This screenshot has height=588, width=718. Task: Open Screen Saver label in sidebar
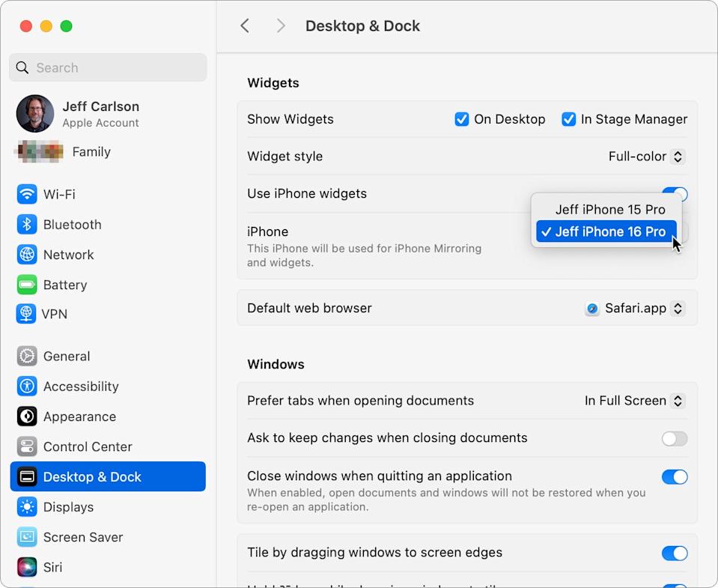click(83, 537)
